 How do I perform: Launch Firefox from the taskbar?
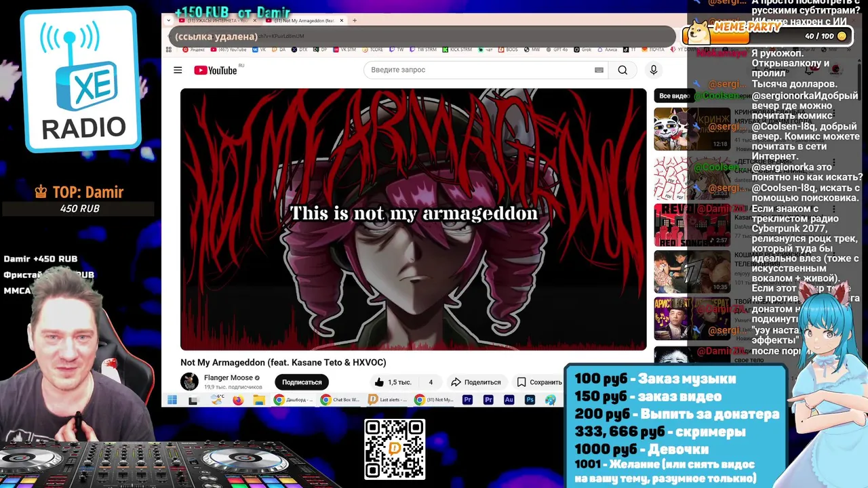pos(238,401)
